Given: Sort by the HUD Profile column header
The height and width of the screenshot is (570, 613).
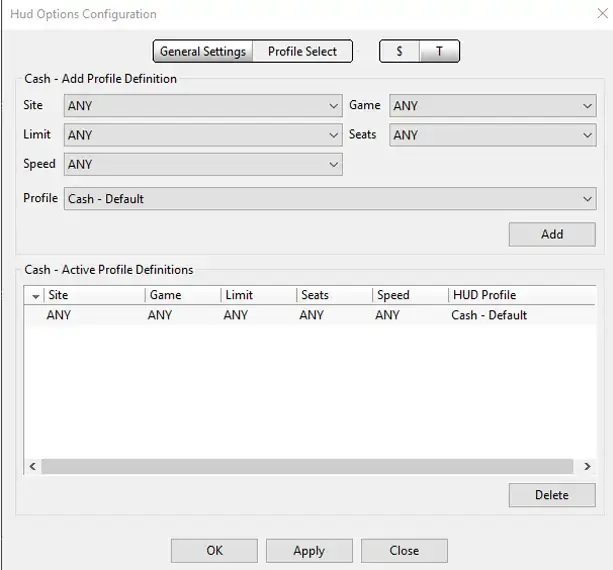Looking at the screenshot, I should pyautogui.click(x=522, y=295).
